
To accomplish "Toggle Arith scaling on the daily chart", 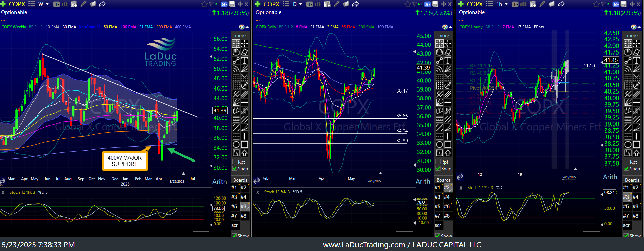I will coord(423,182).
